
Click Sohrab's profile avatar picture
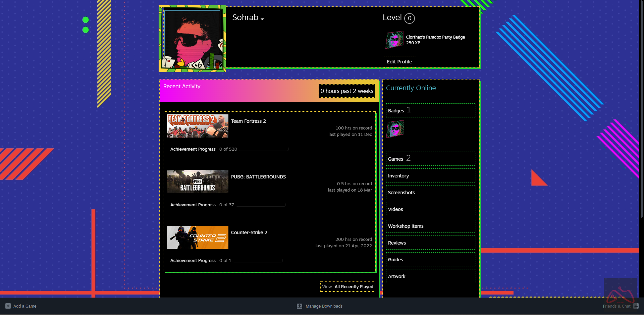tap(192, 39)
